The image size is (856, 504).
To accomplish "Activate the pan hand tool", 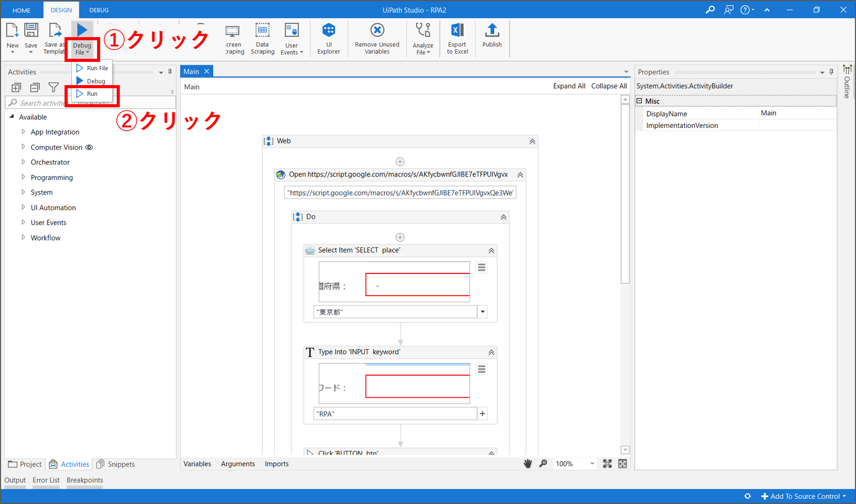I will 528,464.
